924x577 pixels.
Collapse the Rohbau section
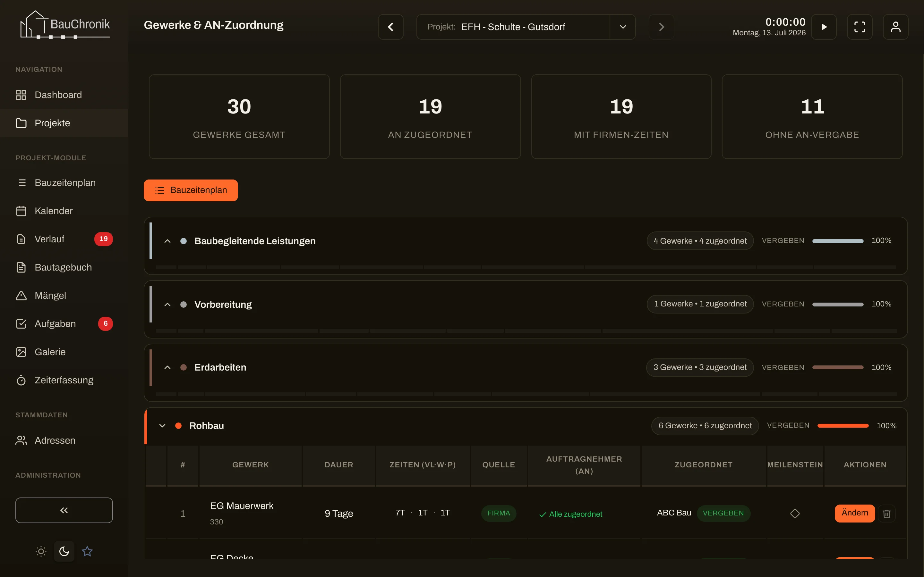point(162,425)
